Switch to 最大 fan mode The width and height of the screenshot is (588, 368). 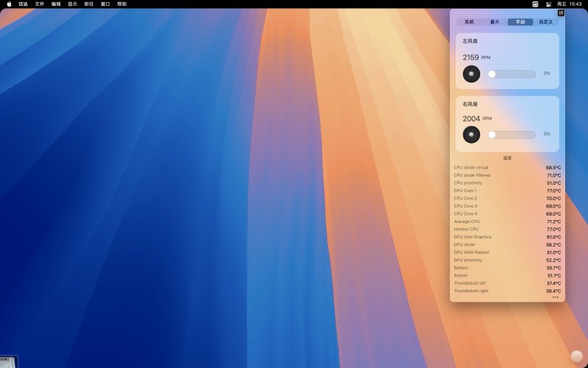(x=495, y=22)
